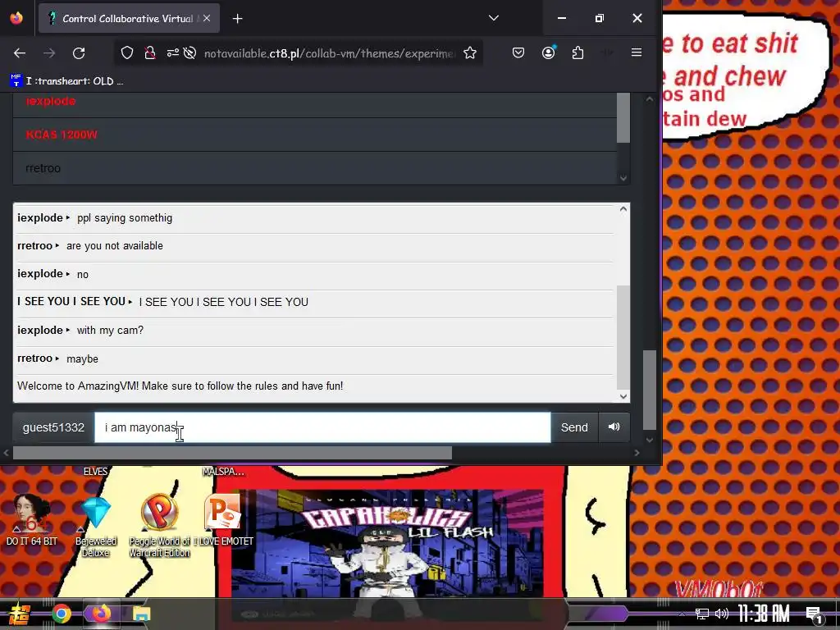Launch Google Chrome from the taskbar
Viewport: 840px width, 630px height.
click(x=61, y=614)
